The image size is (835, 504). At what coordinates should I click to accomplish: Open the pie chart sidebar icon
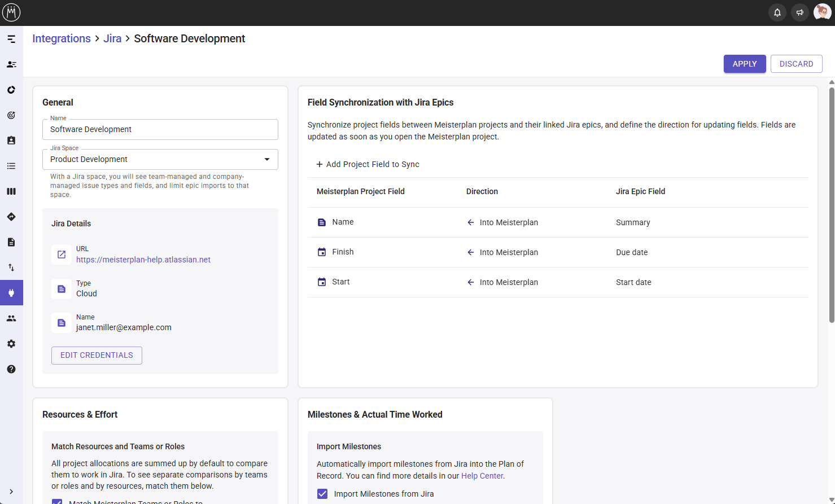(x=11, y=90)
